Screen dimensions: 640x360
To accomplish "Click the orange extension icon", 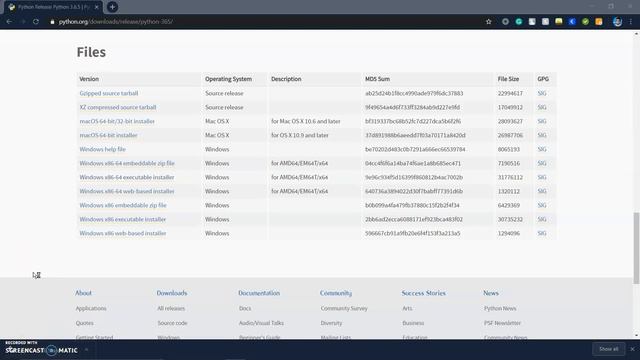I will click(599, 22).
